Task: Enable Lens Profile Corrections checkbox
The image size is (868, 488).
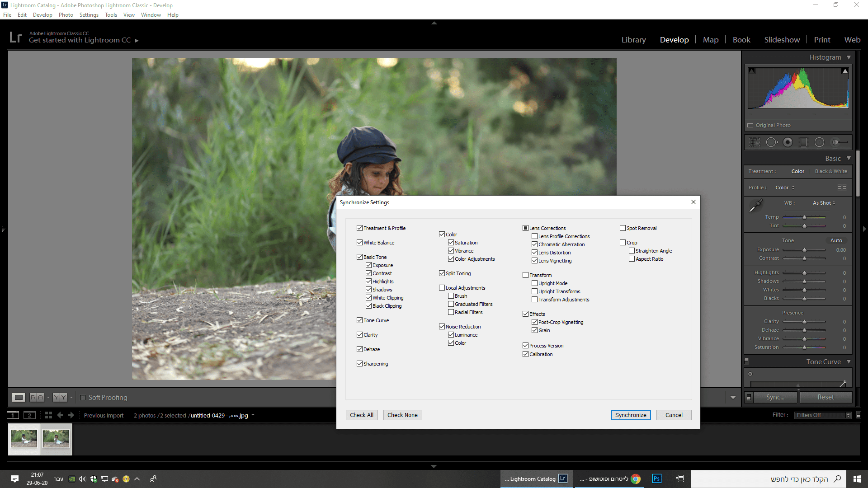Action: click(534, 236)
